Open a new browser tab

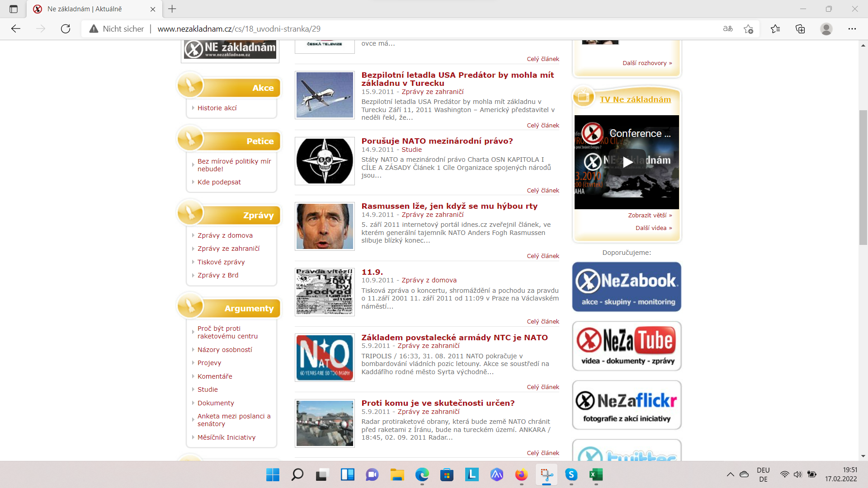click(x=172, y=9)
